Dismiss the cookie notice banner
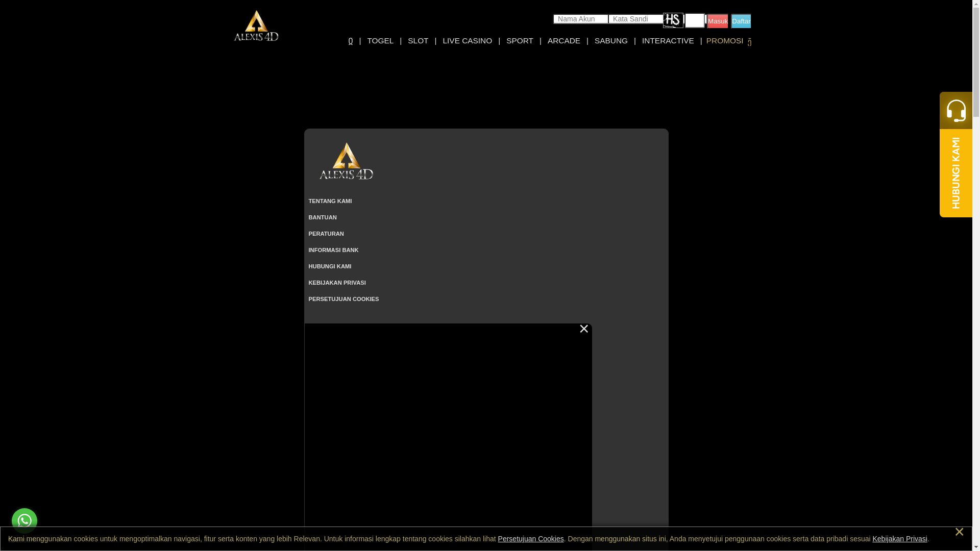Screen dimensions: 980x551 click(959, 532)
